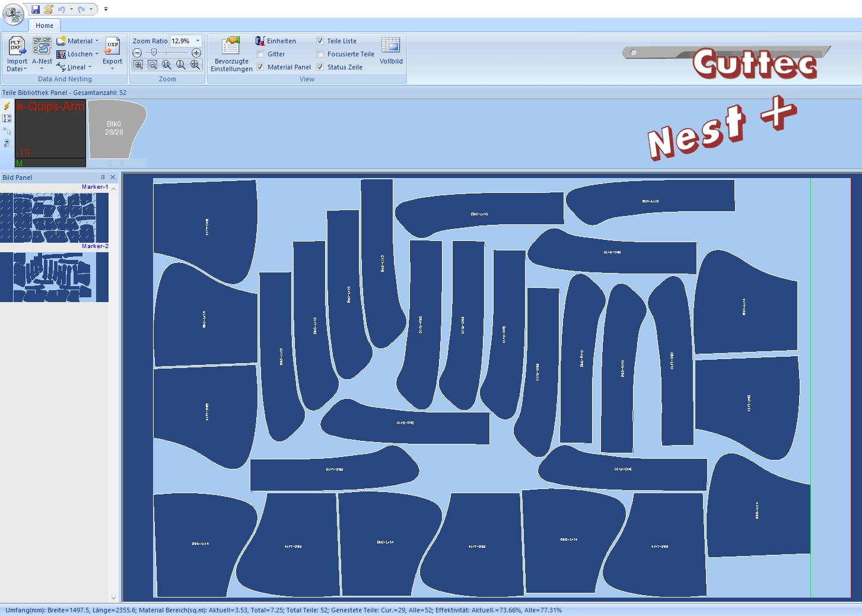This screenshot has height=616, width=862.
Task: Click the image list view icon
Action: point(7,143)
